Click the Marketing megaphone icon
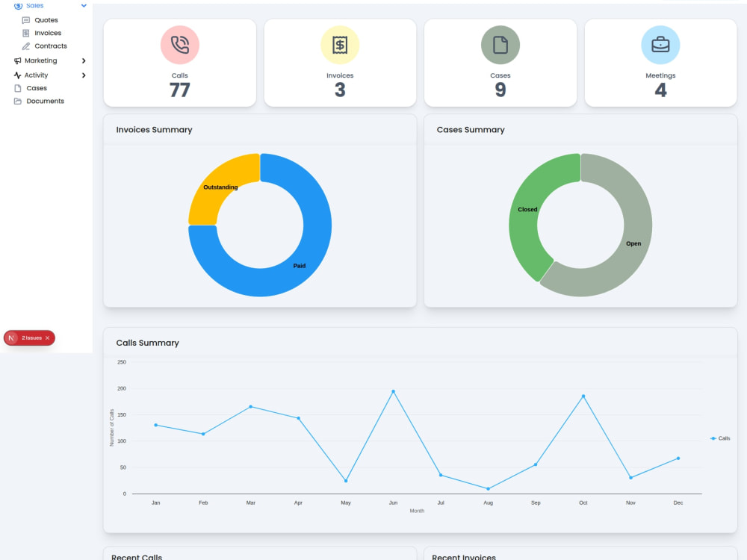747x560 pixels. point(18,60)
